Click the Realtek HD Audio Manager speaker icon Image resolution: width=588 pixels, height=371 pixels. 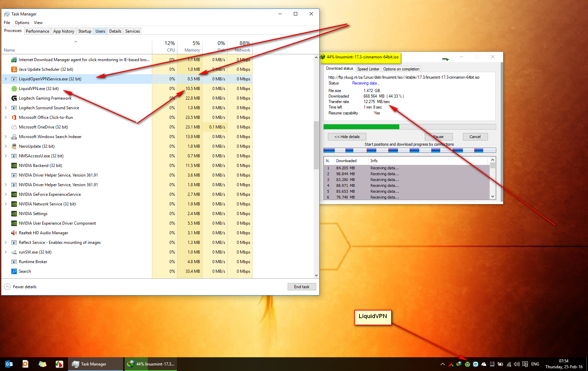pyautogui.click(x=14, y=233)
